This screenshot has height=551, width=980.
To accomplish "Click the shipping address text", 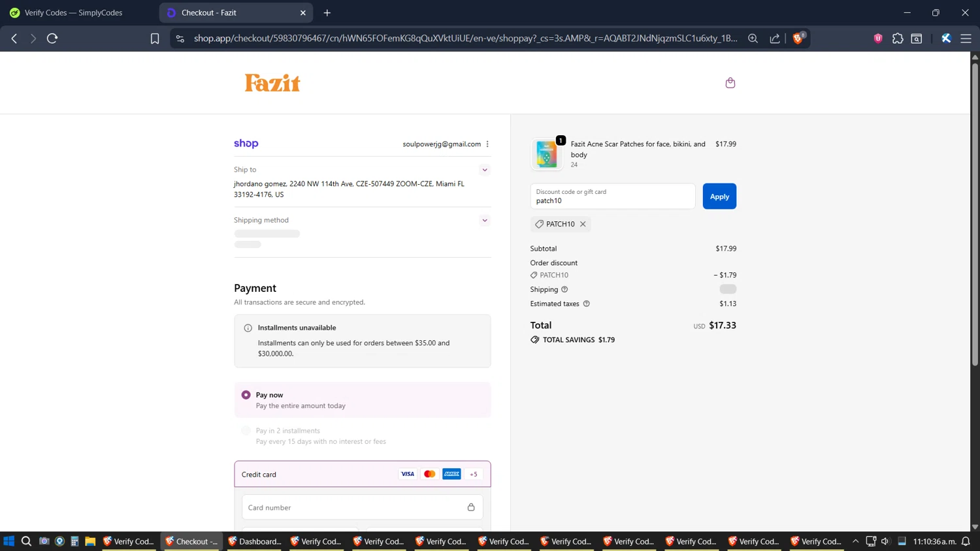I will 349,189.
